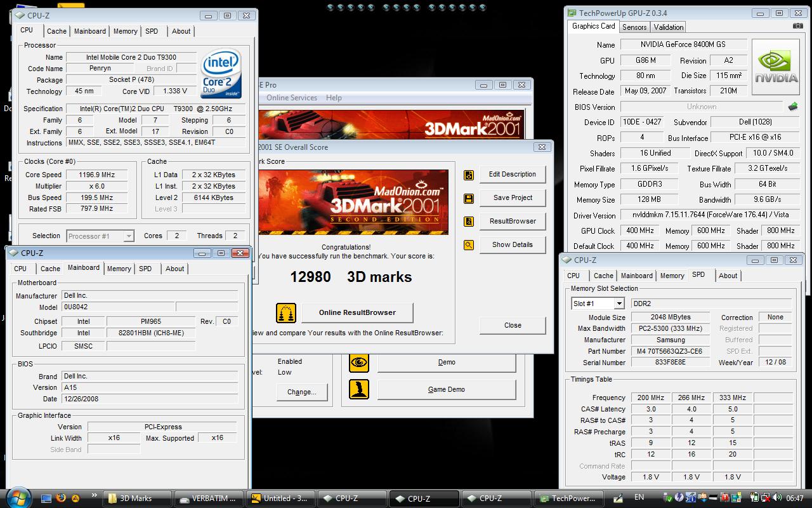Click the Daemon Tools lightning tray icon
812x508 pixels.
pos(679,497)
